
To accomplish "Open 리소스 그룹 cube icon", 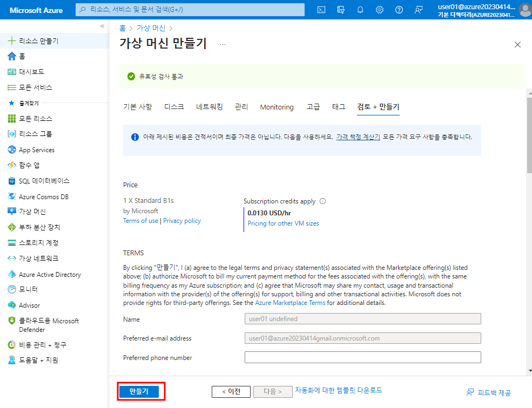I will [x=11, y=134].
